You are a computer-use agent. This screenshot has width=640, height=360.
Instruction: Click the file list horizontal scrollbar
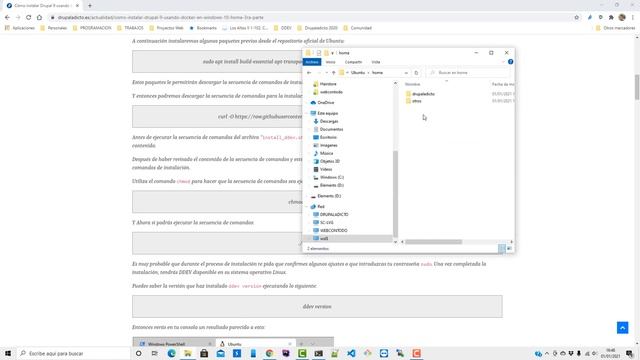433,242
